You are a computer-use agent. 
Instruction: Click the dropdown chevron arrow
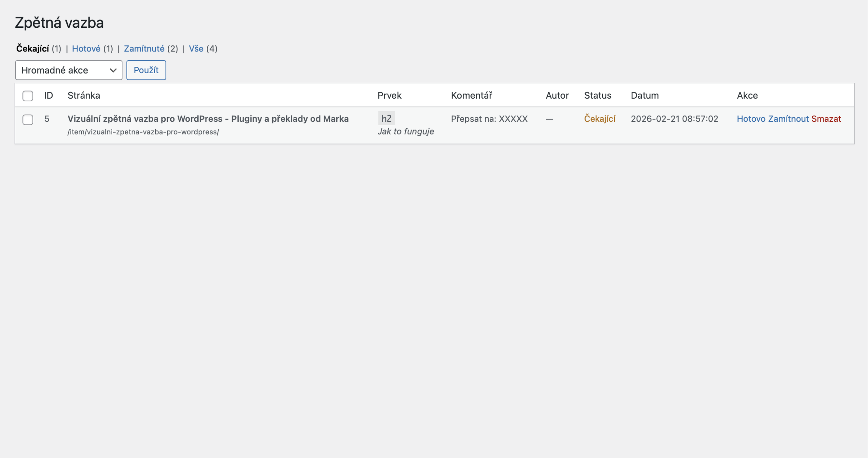(113, 70)
